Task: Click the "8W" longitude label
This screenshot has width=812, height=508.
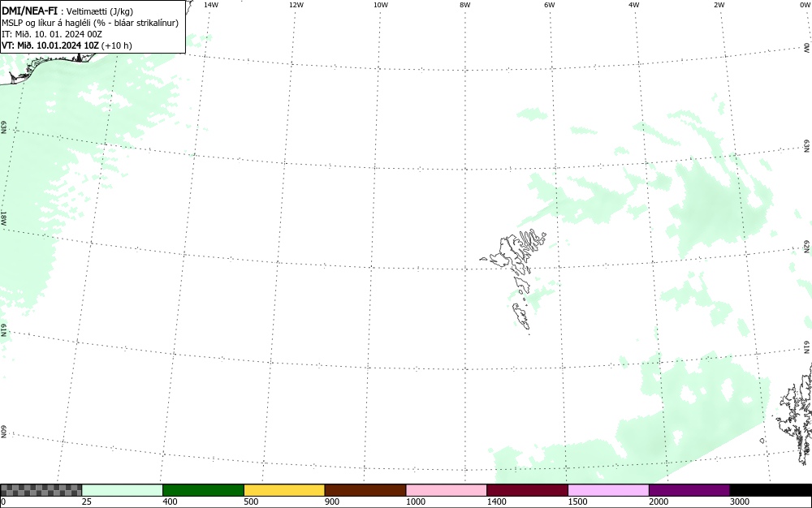Action: [465, 5]
